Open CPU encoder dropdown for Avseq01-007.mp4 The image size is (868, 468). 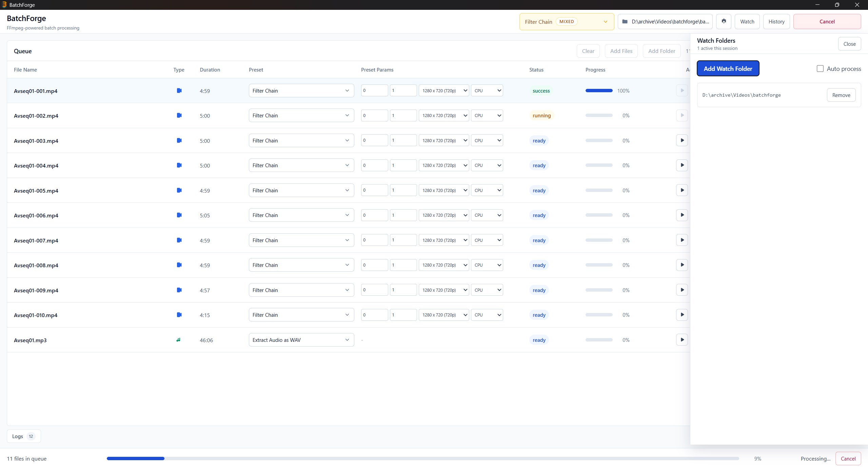click(x=487, y=240)
